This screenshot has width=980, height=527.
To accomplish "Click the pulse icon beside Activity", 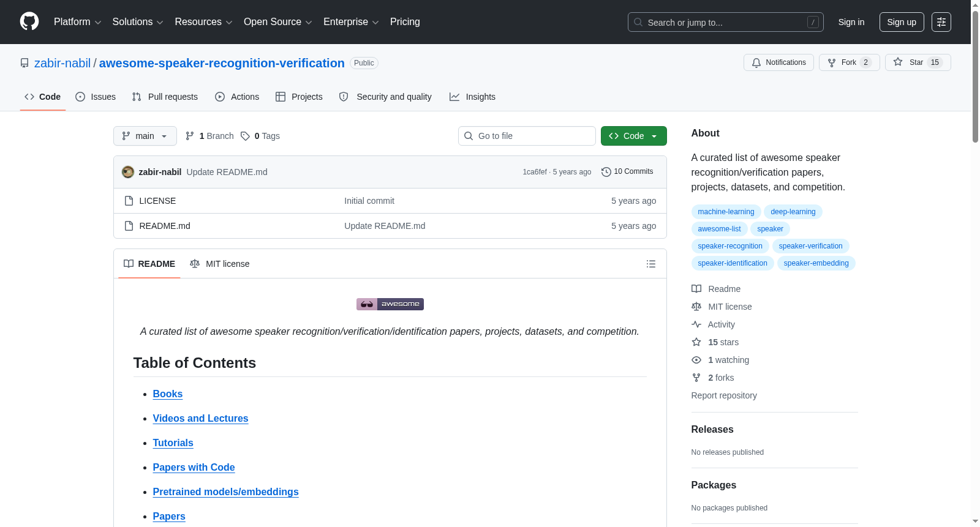I will 696,324.
